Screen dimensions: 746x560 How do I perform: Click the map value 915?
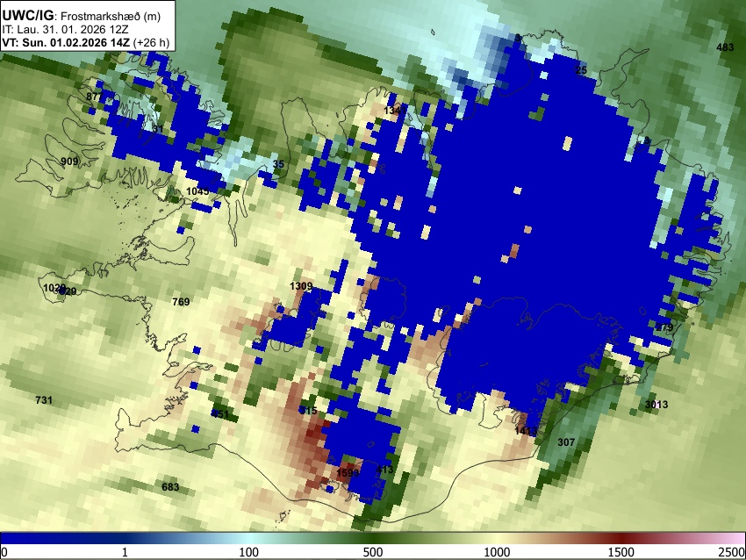point(308,410)
